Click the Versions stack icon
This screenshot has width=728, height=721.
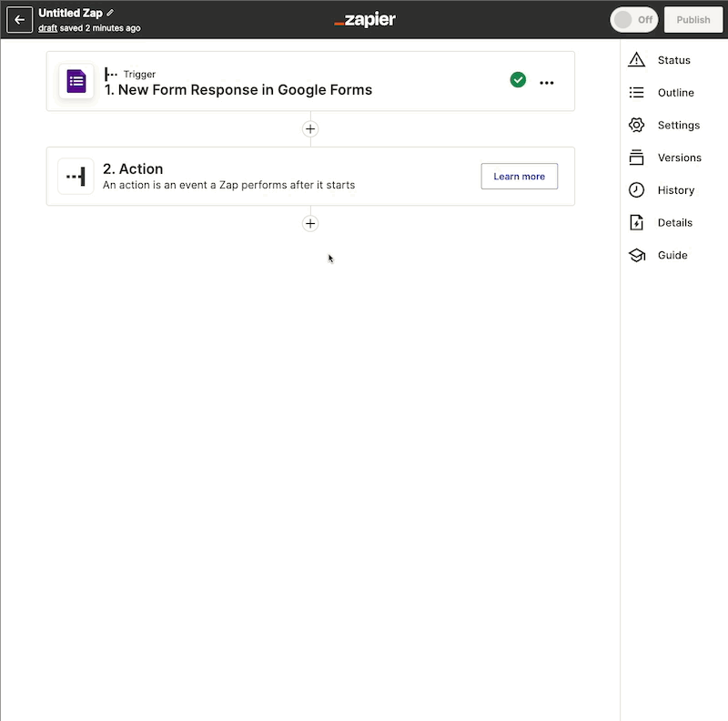(x=636, y=157)
